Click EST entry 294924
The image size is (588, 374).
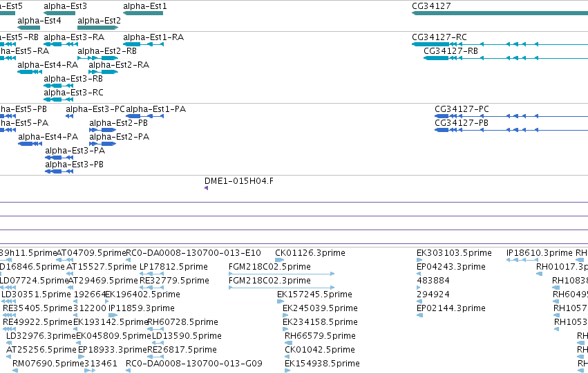433,294
